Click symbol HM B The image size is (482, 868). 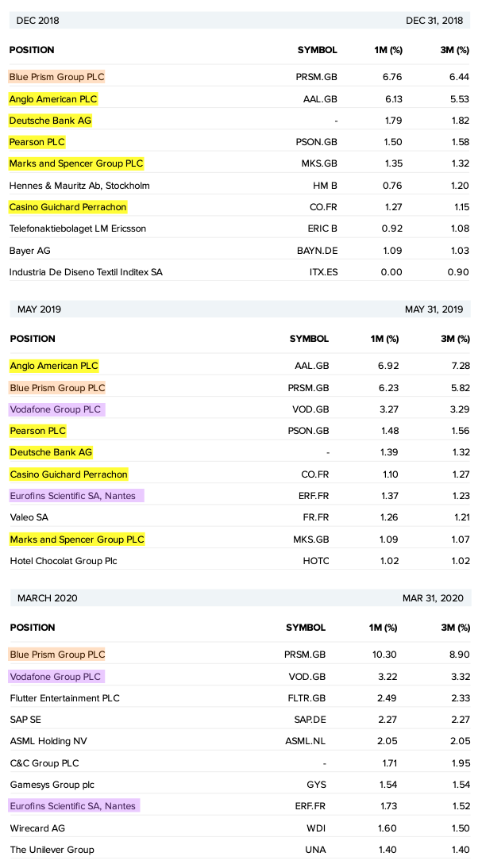pyautogui.click(x=326, y=186)
